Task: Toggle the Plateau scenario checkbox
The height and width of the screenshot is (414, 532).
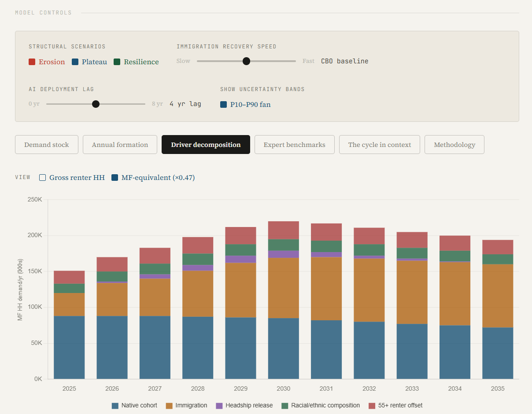Action: tap(75, 62)
